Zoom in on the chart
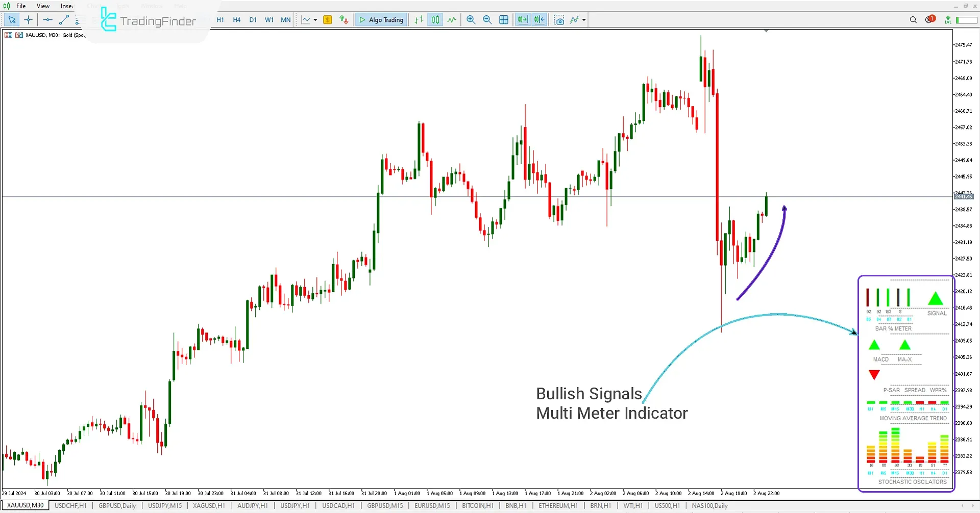Screen dimensions: 980x513 471,20
